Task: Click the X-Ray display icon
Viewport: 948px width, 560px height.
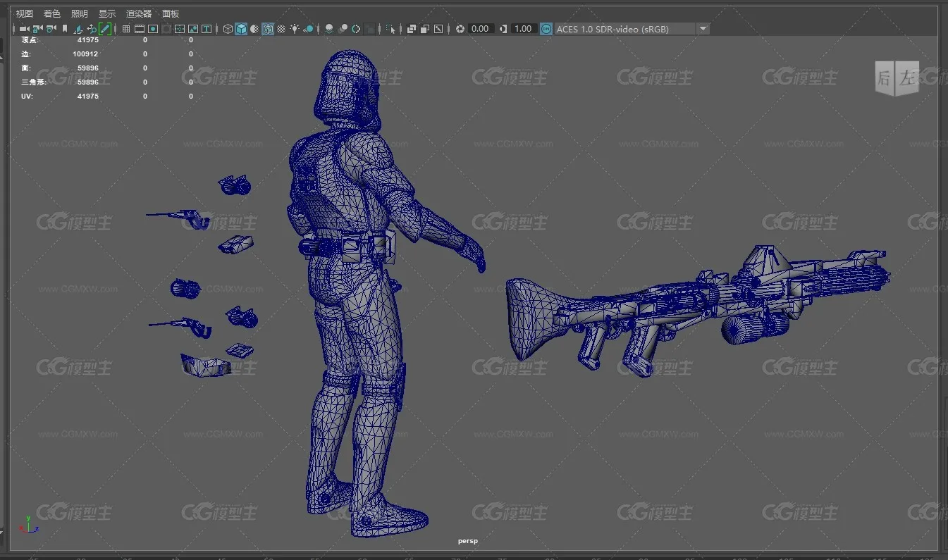Action: (411, 29)
